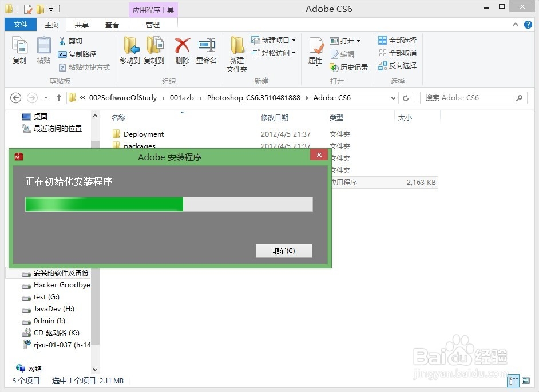539x392 pixels.
Task: Select JavaDev (H:) drive
Action: pyautogui.click(x=48, y=309)
